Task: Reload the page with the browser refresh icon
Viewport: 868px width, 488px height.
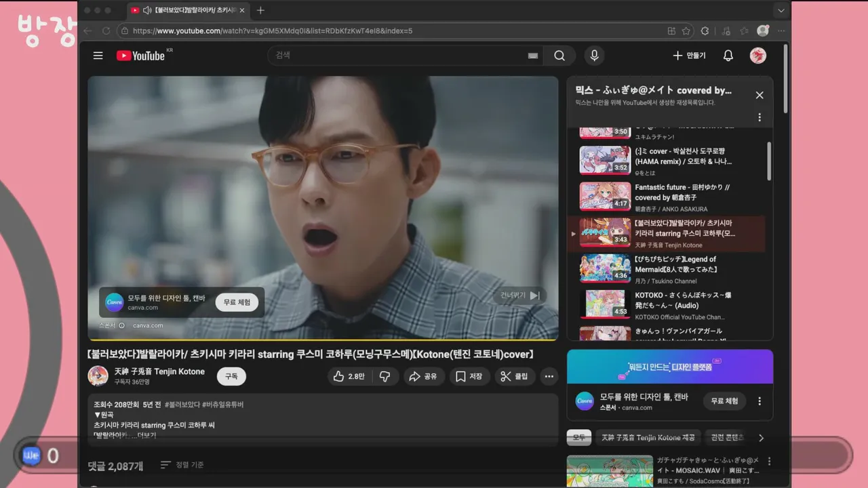Action: 106,30
